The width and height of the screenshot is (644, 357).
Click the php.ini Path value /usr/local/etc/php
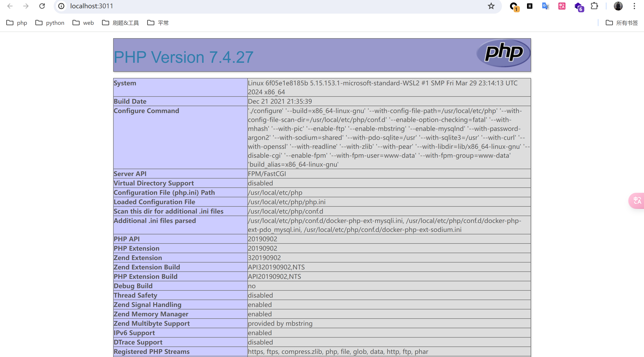pos(275,193)
